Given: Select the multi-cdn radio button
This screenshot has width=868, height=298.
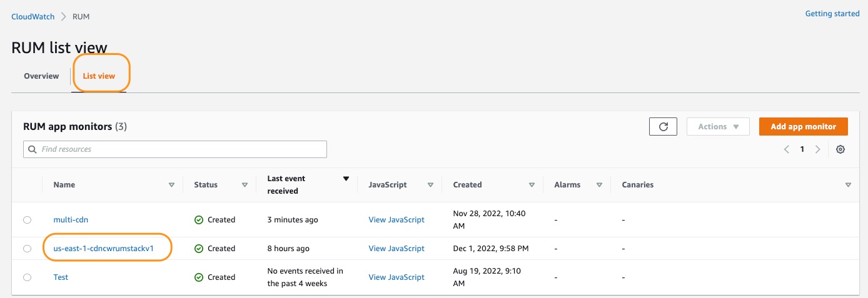Looking at the screenshot, I should click(x=27, y=220).
